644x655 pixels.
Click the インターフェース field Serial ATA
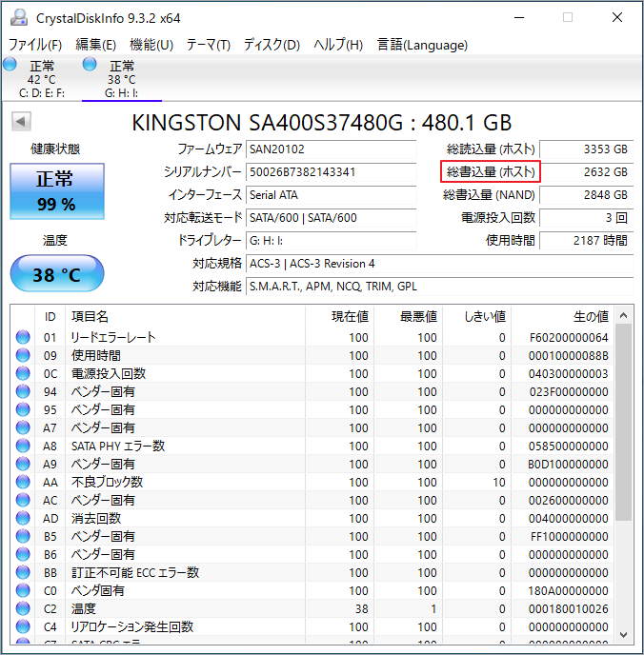(331, 194)
